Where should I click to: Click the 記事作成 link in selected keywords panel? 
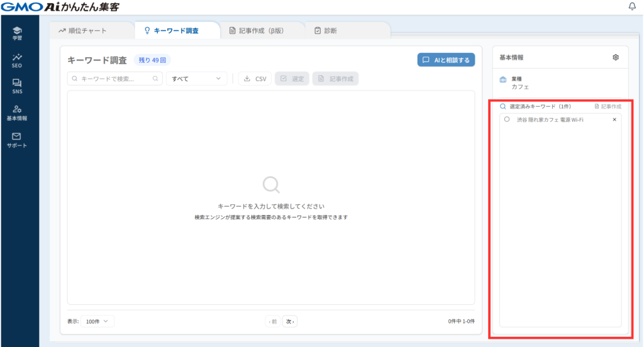tap(608, 106)
